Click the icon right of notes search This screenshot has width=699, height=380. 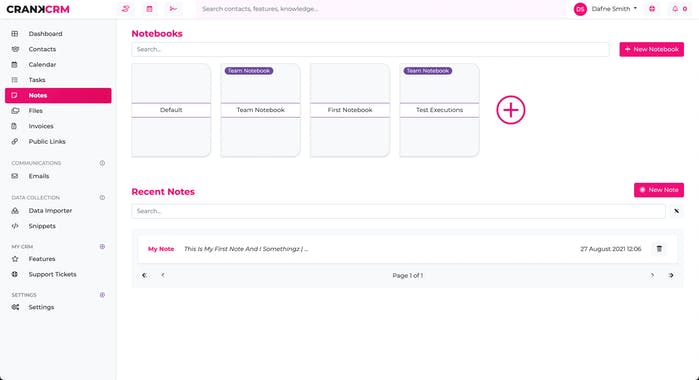(x=676, y=211)
